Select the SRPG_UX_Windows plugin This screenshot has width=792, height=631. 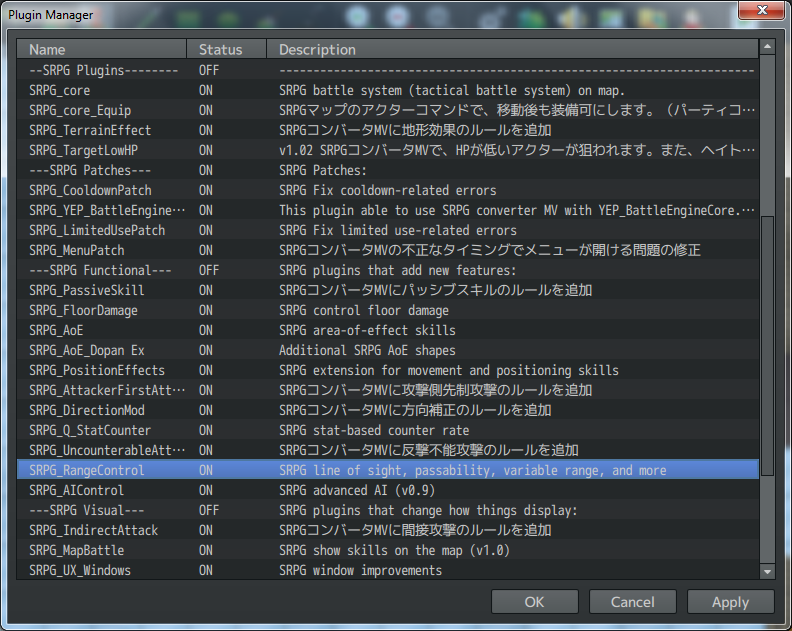(x=387, y=570)
